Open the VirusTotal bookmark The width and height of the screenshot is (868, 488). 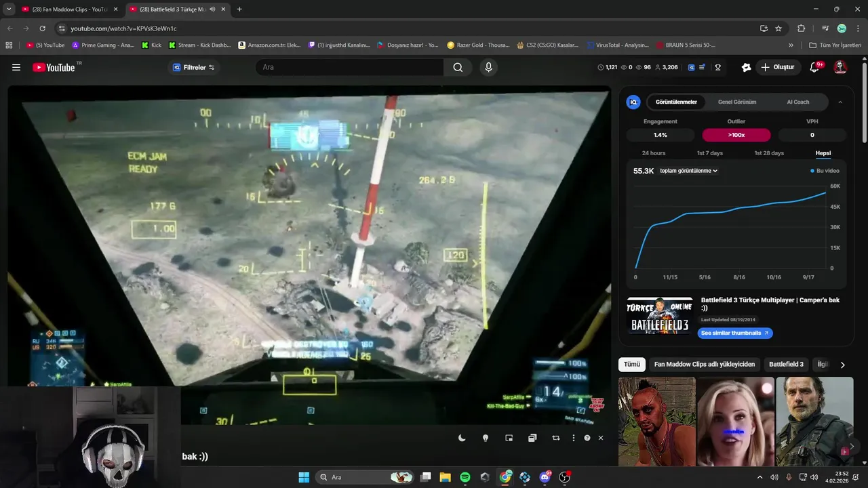(618, 45)
